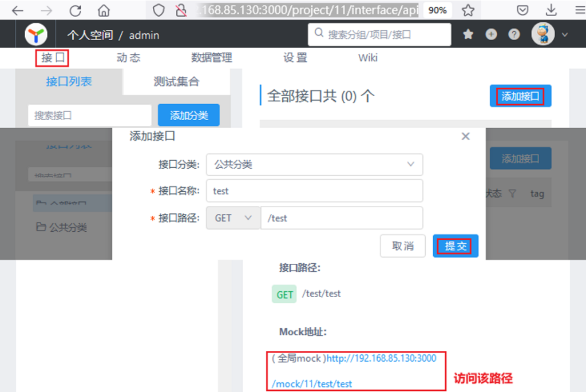Click the tag column header

pyautogui.click(x=537, y=193)
